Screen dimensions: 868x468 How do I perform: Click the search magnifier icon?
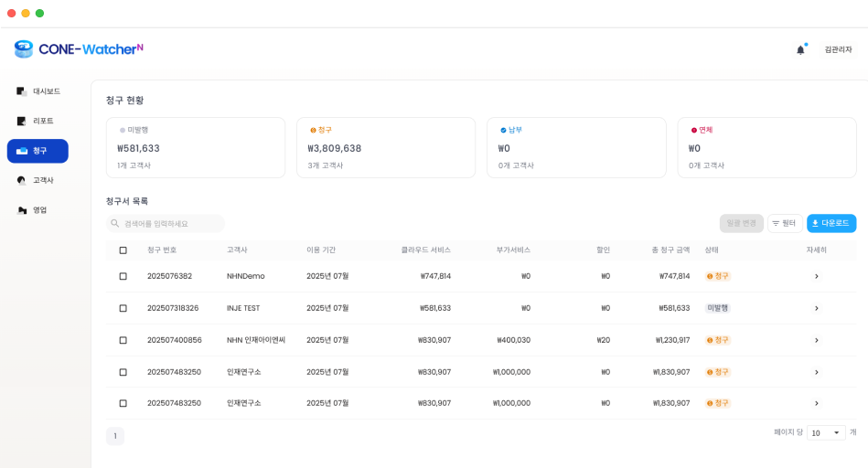115,223
